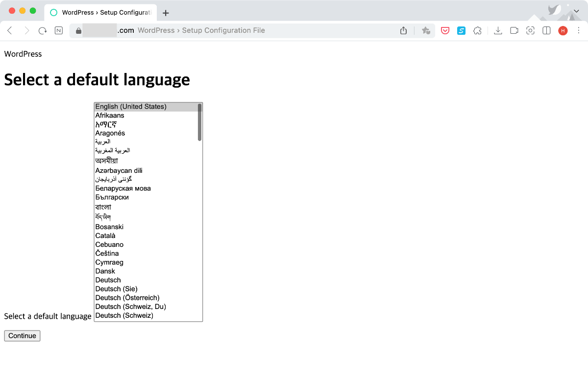Select Català in the language list

pyautogui.click(x=146, y=236)
